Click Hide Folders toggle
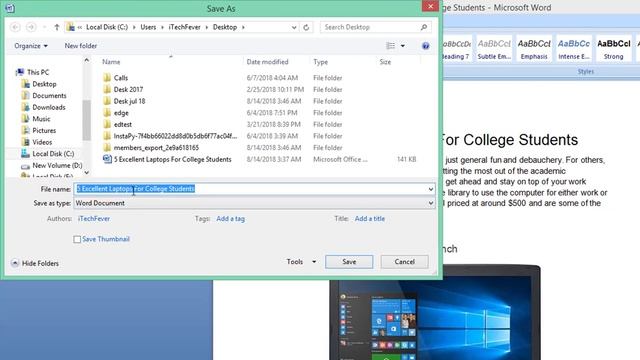The height and width of the screenshot is (360, 640). [35, 263]
